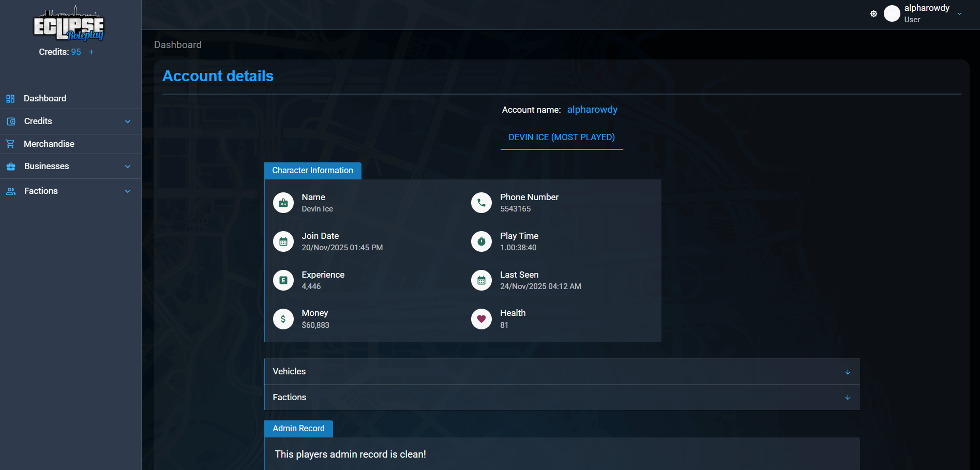Click the Dashboard grid icon in sidebar
This screenshot has width=980, height=470.
pos(10,99)
